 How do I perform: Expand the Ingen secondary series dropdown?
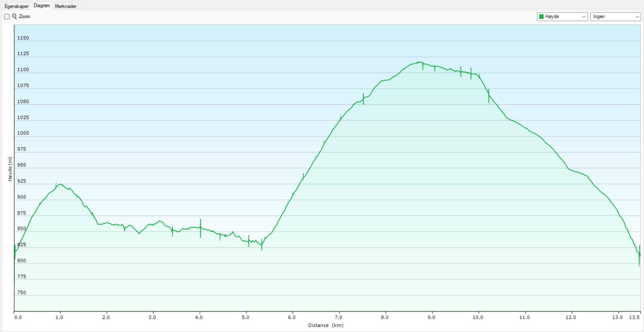coord(615,16)
